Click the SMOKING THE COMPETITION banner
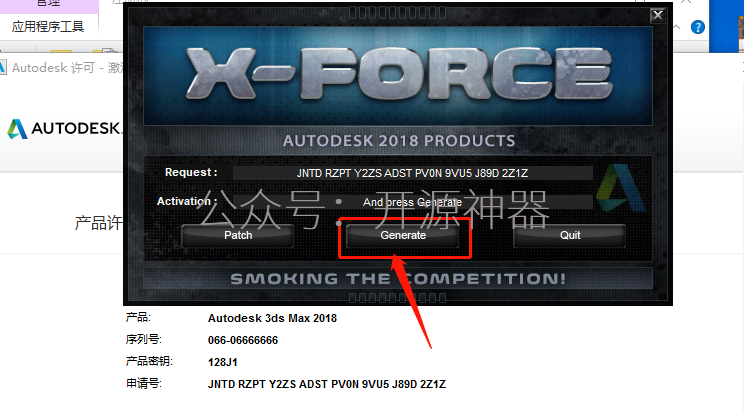The image size is (744, 411). [398, 279]
